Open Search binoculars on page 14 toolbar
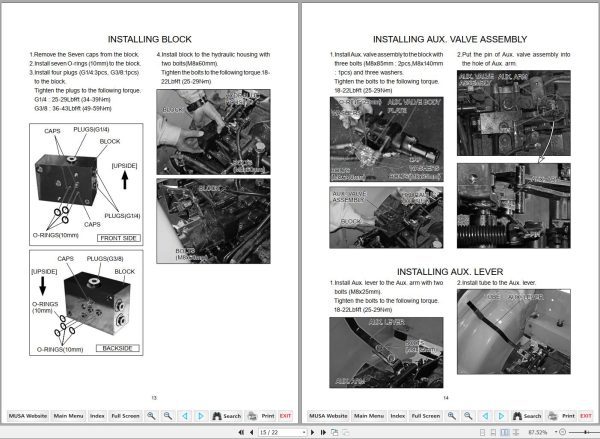The image size is (600, 439). [527, 416]
